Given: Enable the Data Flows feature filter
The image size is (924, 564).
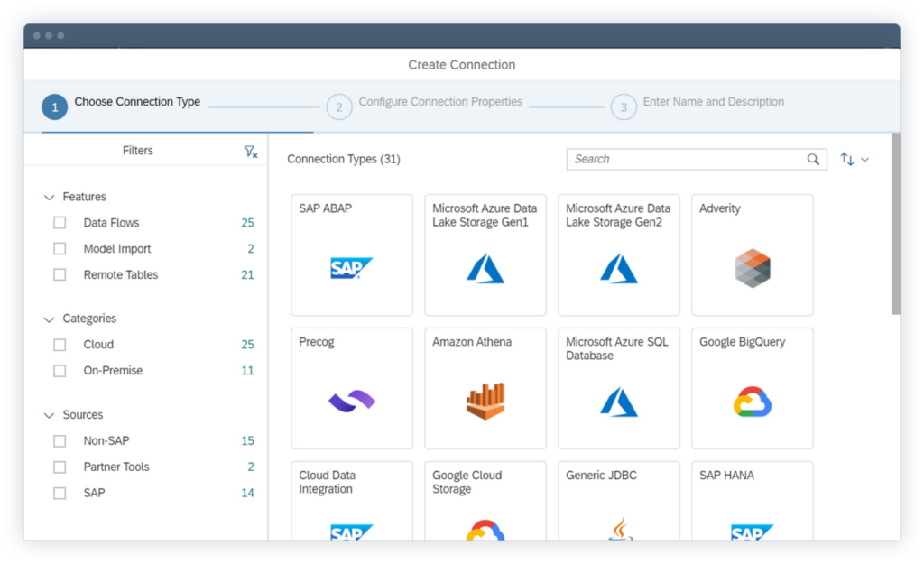Looking at the screenshot, I should [x=59, y=222].
